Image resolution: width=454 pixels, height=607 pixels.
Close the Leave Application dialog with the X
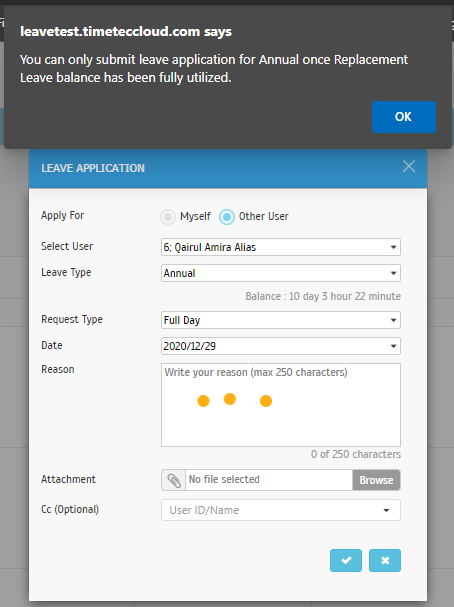coord(409,166)
